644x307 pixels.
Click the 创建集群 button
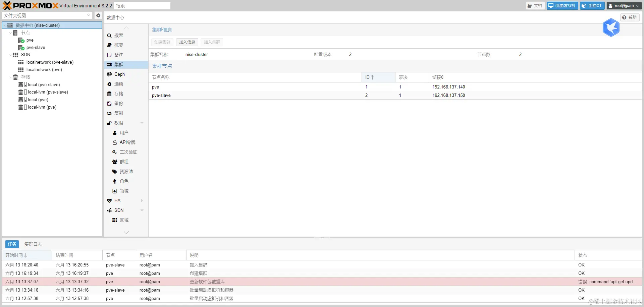[x=162, y=42]
